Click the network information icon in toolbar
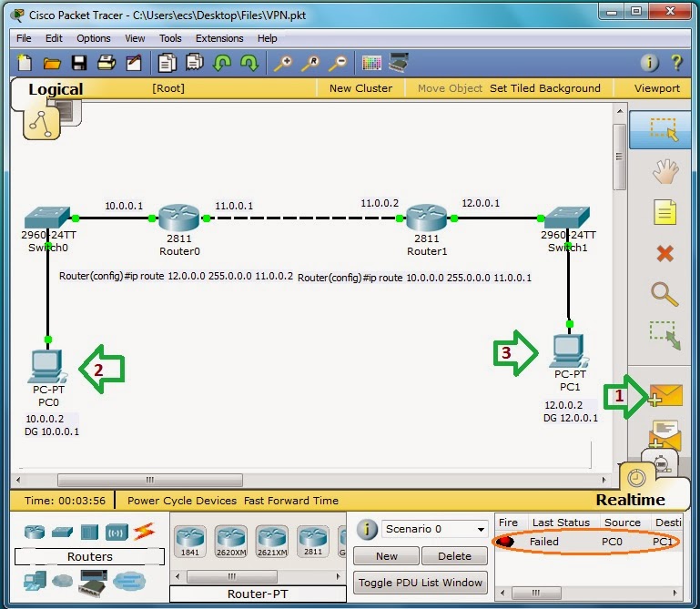The image size is (700, 609). [649, 63]
